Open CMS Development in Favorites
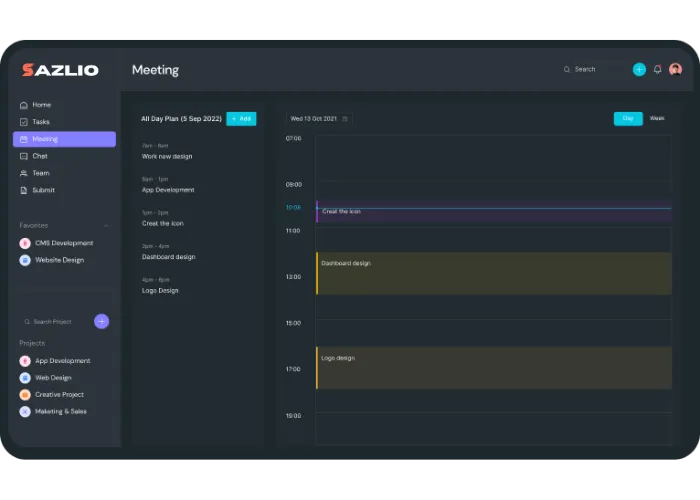Screen dimensions: 700x500 64,243
